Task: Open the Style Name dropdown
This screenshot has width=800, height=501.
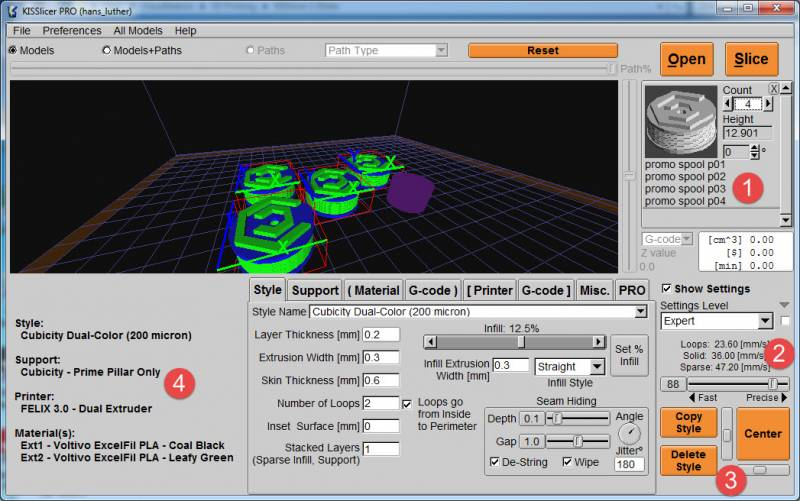Action: tap(639, 311)
